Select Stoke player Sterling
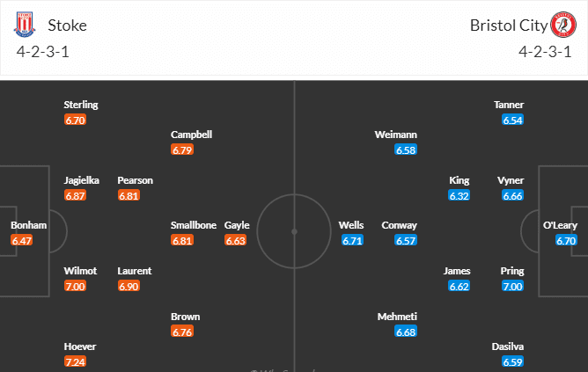The image size is (588, 372). coord(81,105)
